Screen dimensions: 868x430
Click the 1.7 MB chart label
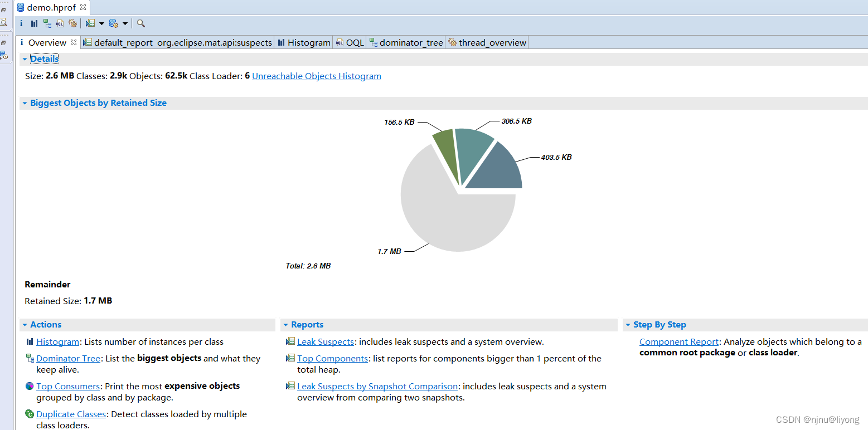389,252
